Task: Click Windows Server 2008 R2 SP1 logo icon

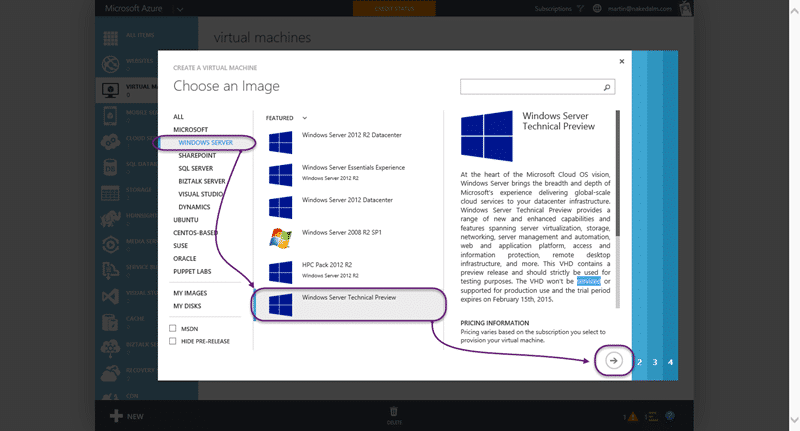Action: (281, 238)
